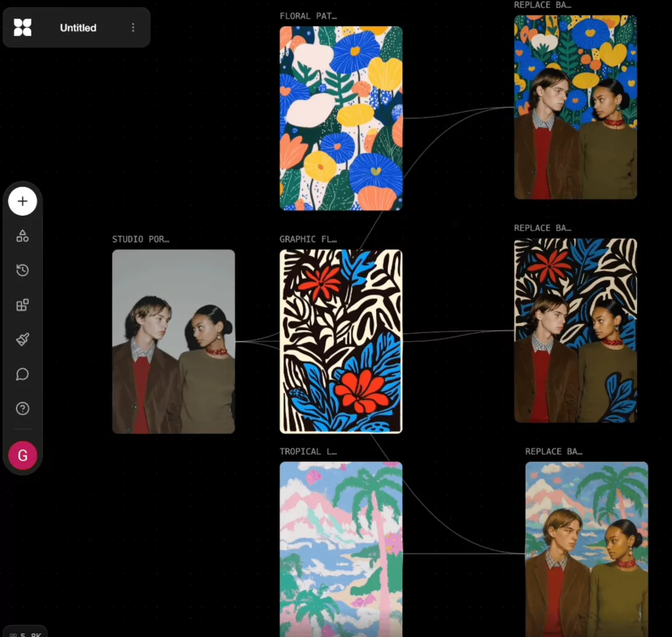This screenshot has height=637, width=672.
Task: Click the grid templates icon in sidebar
Action: 22,305
